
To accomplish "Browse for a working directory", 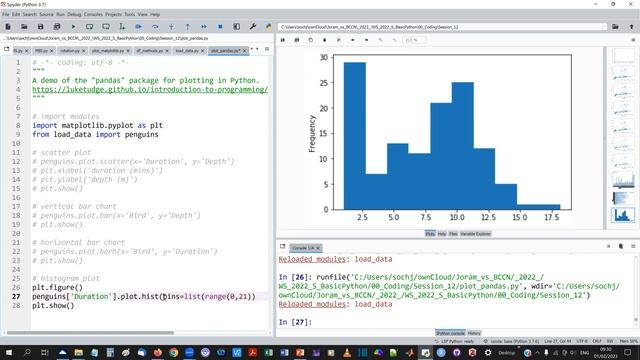I will [615, 27].
